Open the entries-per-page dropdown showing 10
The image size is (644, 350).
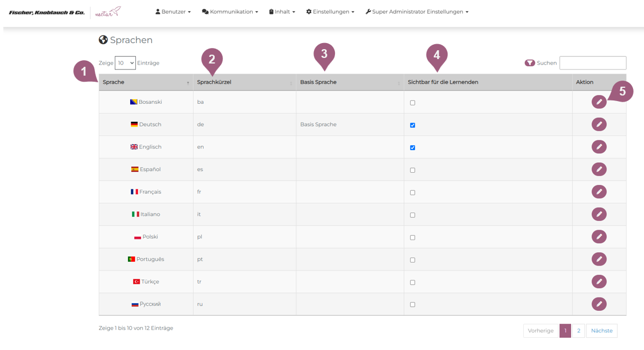(125, 63)
